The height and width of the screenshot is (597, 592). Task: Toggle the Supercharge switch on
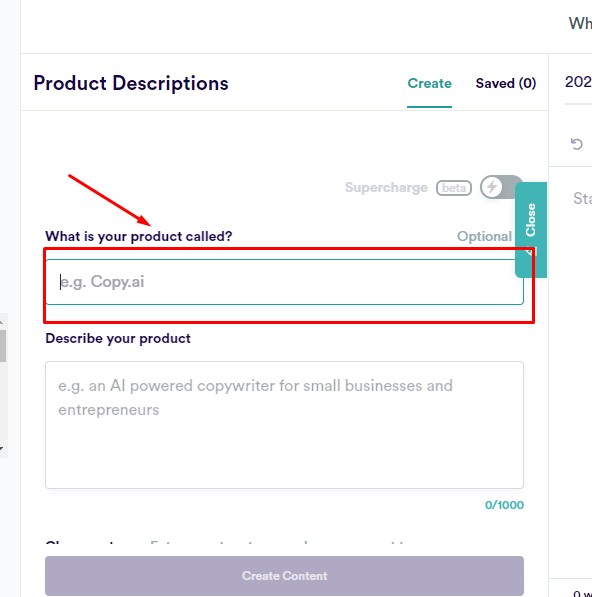(501, 187)
